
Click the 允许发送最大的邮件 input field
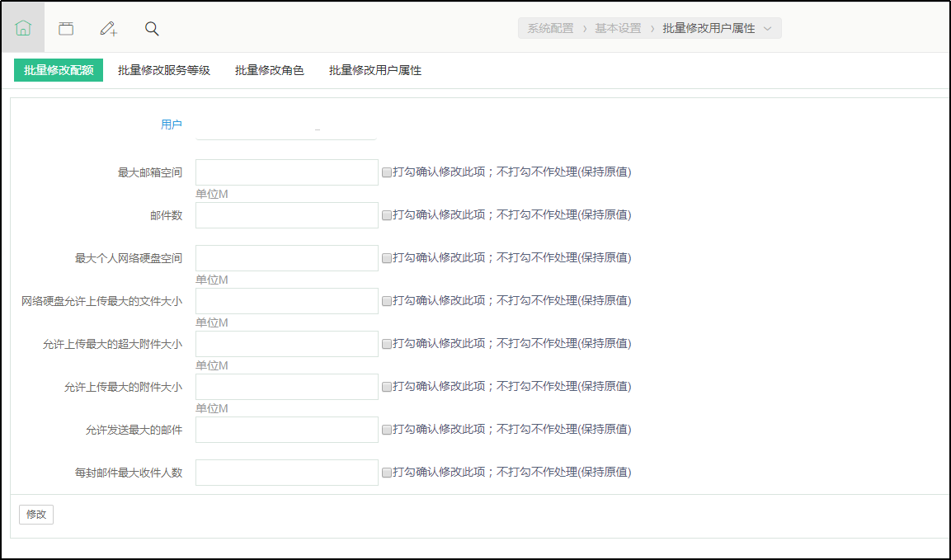click(x=286, y=430)
